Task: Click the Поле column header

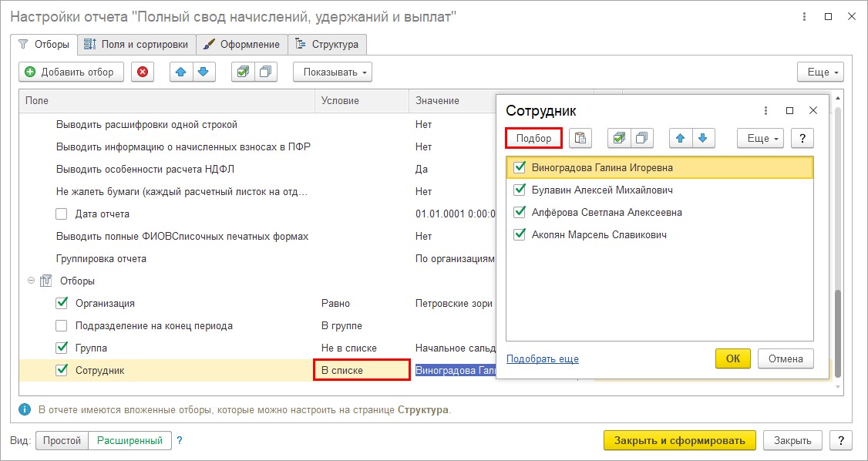Action: coord(167,101)
